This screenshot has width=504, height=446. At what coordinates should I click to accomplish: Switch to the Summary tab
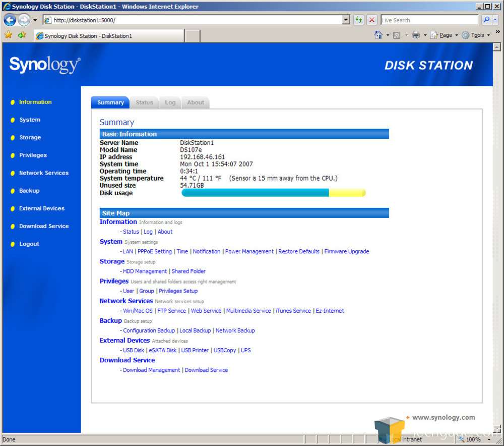(x=110, y=102)
